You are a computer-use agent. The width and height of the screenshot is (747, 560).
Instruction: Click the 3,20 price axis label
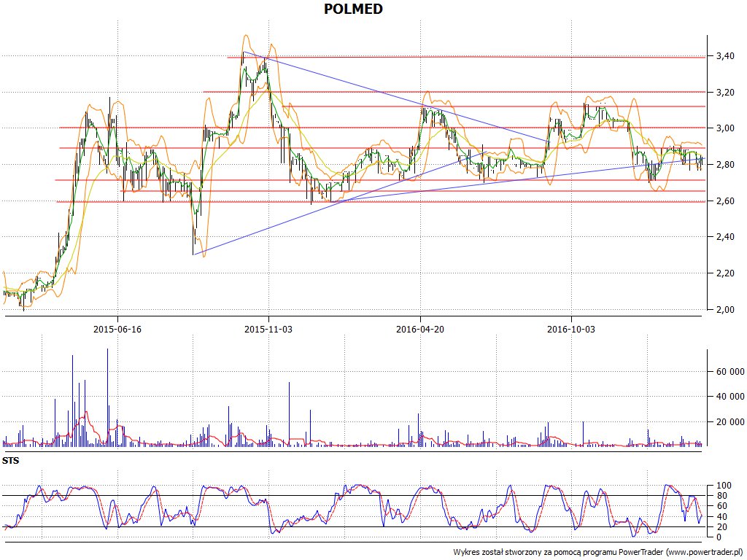pos(724,93)
